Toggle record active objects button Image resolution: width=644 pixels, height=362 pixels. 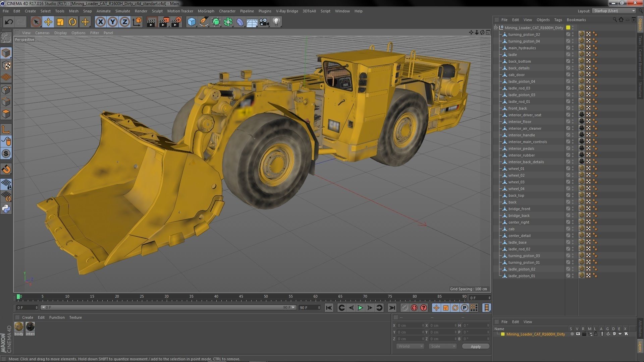click(x=405, y=308)
